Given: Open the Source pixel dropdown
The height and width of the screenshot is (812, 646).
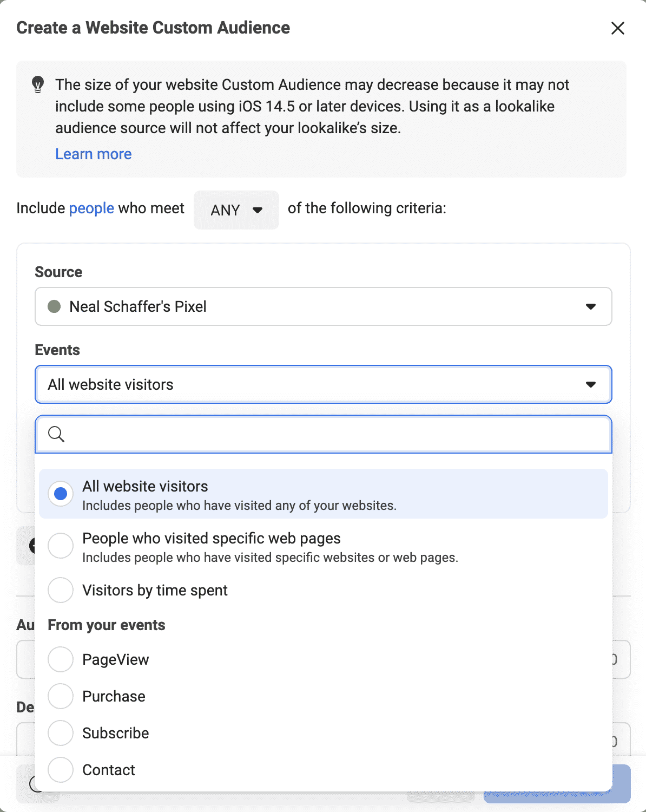Looking at the screenshot, I should pos(323,306).
